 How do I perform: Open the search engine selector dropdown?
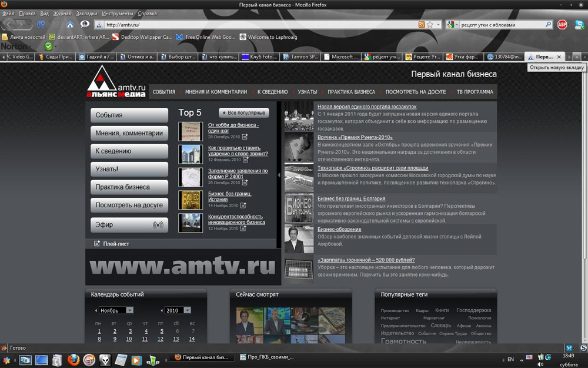click(453, 25)
